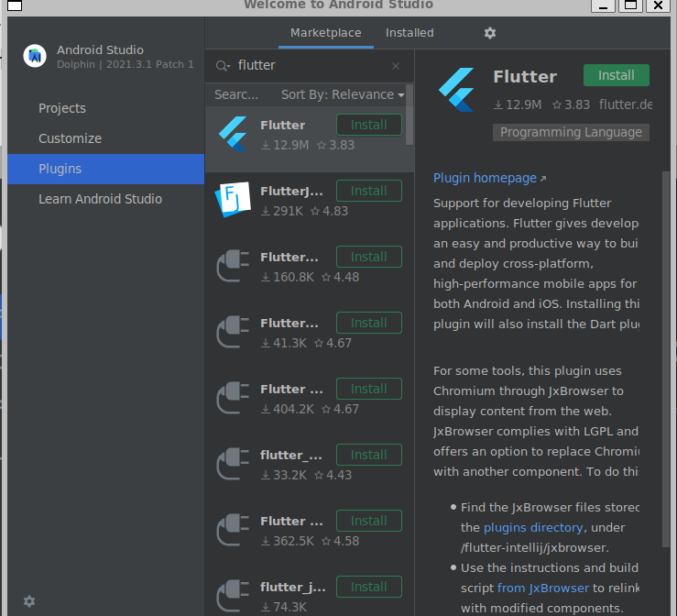Install the FlutterJ... plugin

coord(368,191)
